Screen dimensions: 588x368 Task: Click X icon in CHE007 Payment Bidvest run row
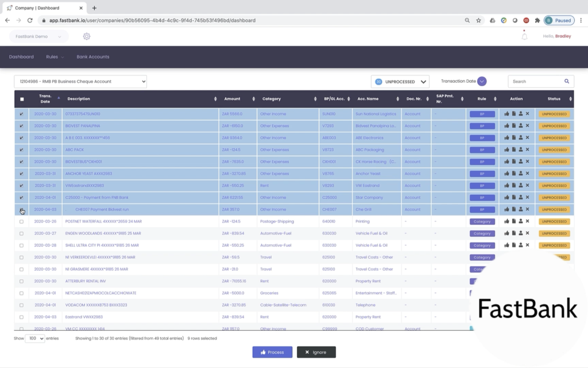pos(527,209)
